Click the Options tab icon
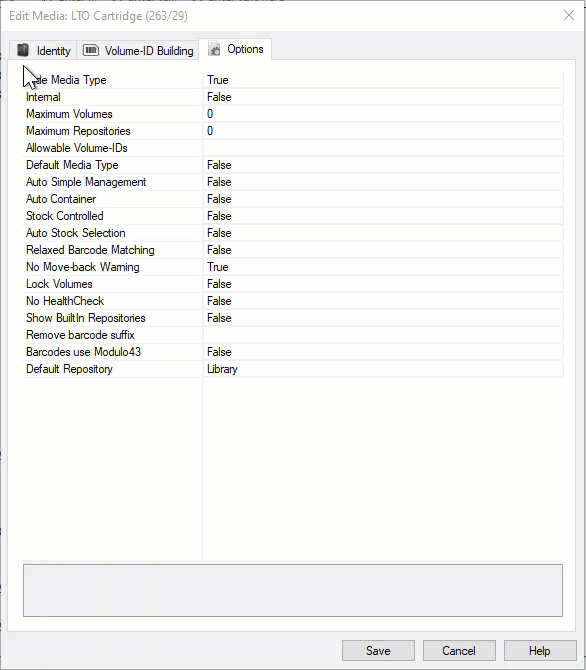Screen dimensions: 586x670 pyautogui.click(x=215, y=49)
